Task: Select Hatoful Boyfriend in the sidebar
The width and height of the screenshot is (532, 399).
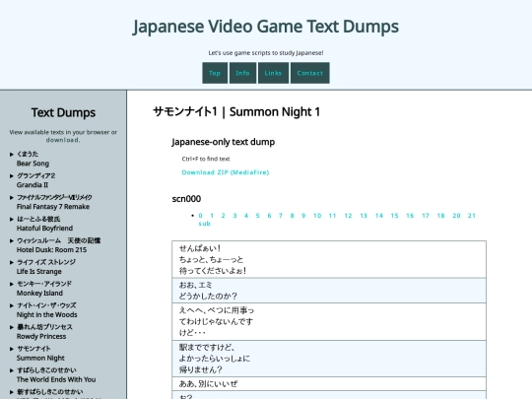Action: [44, 229]
